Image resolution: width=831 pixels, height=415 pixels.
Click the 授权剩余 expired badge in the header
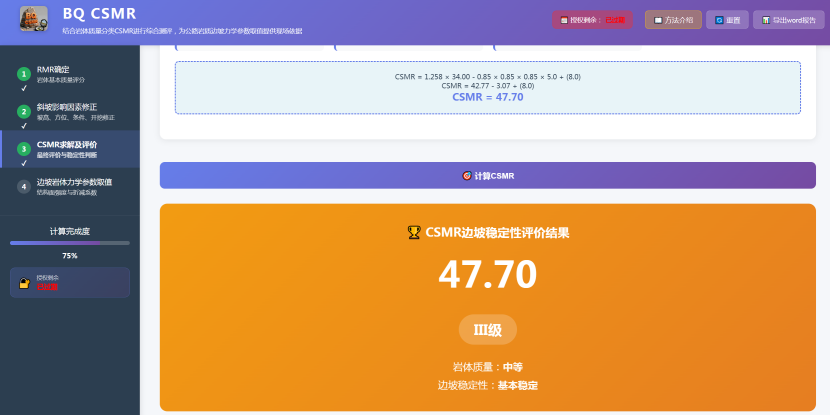coord(592,20)
